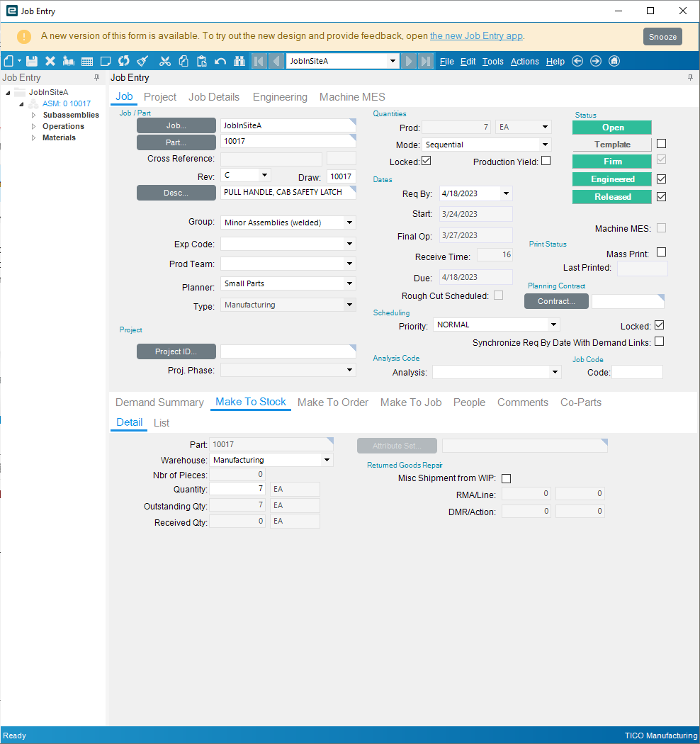Pin the main Job Entry panel
This screenshot has height=744, width=700.
tap(690, 77)
